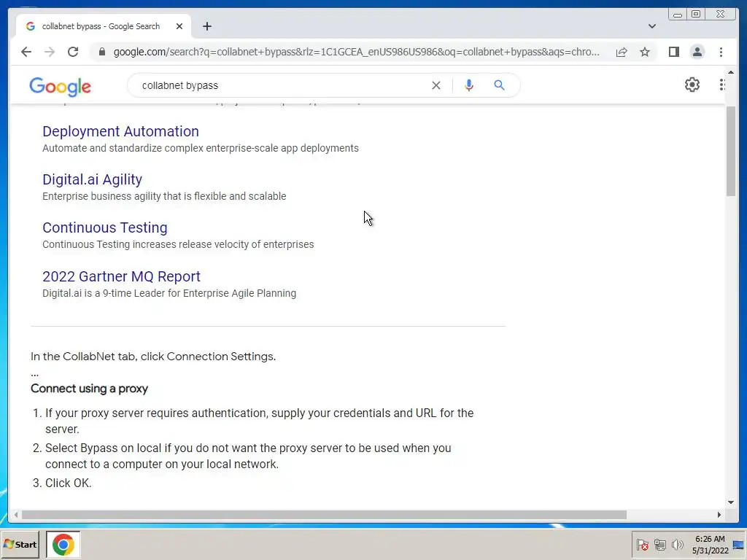Click the taskbar clock and date

[x=710, y=545]
